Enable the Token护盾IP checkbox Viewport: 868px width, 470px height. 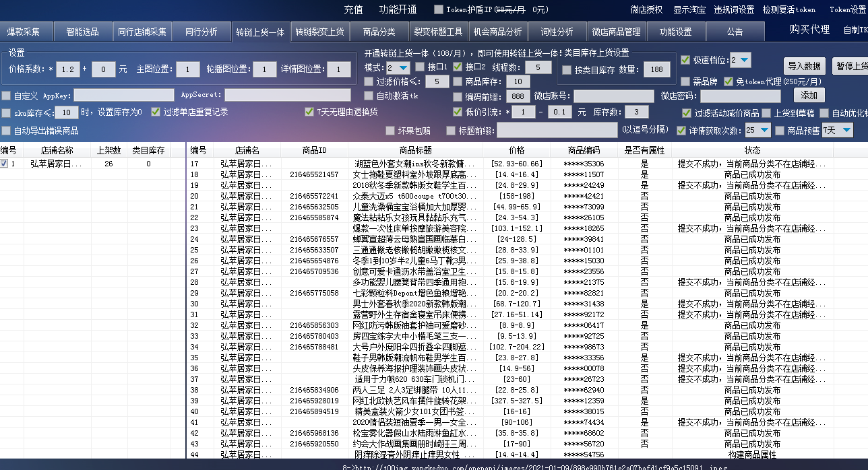point(439,9)
